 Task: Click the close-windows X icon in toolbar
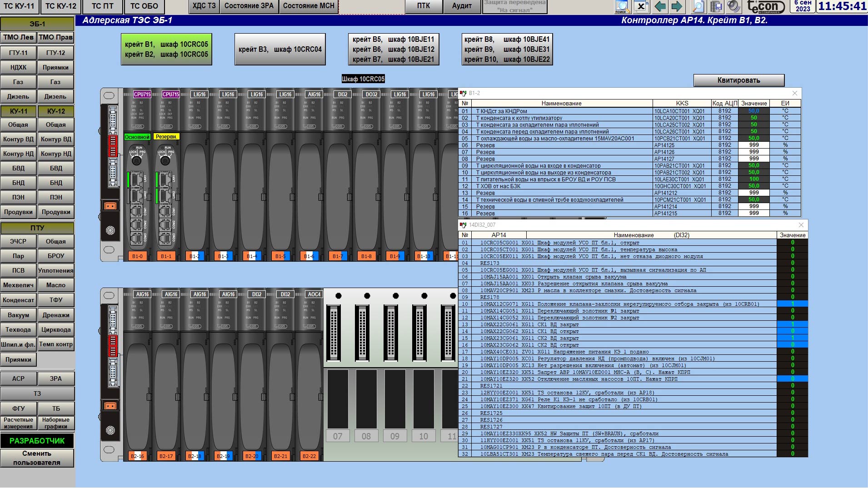click(x=641, y=6)
